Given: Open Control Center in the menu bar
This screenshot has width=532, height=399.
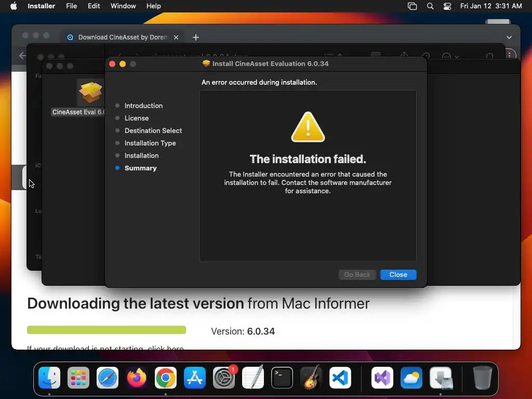Looking at the screenshot, I should pyautogui.click(x=447, y=6).
